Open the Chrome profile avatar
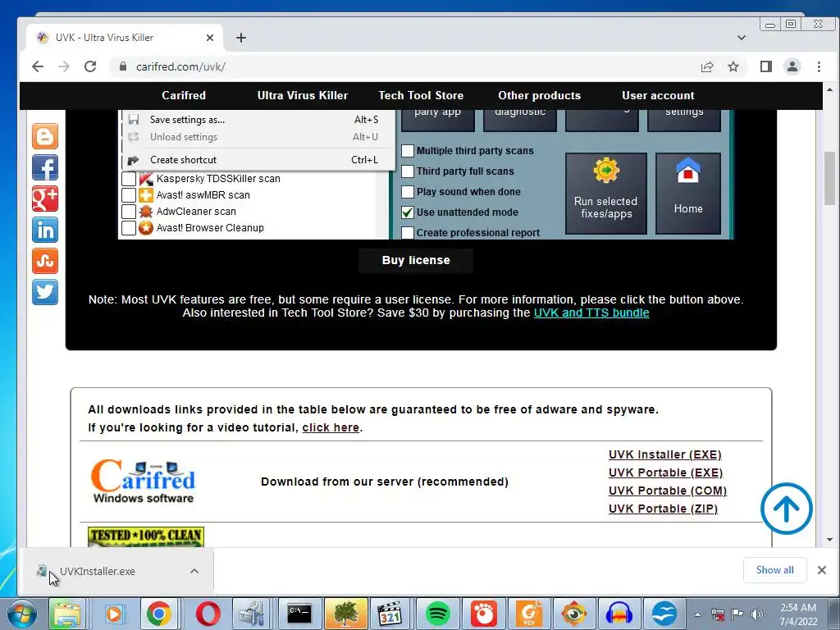This screenshot has width=840, height=630. point(792,66)
